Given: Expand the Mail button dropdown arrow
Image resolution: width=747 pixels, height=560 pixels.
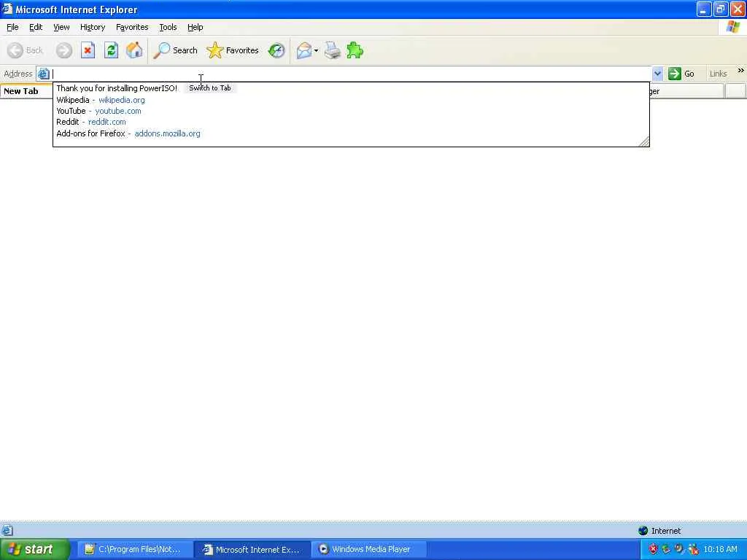Looking at the screenshot, I should [316, 50].
